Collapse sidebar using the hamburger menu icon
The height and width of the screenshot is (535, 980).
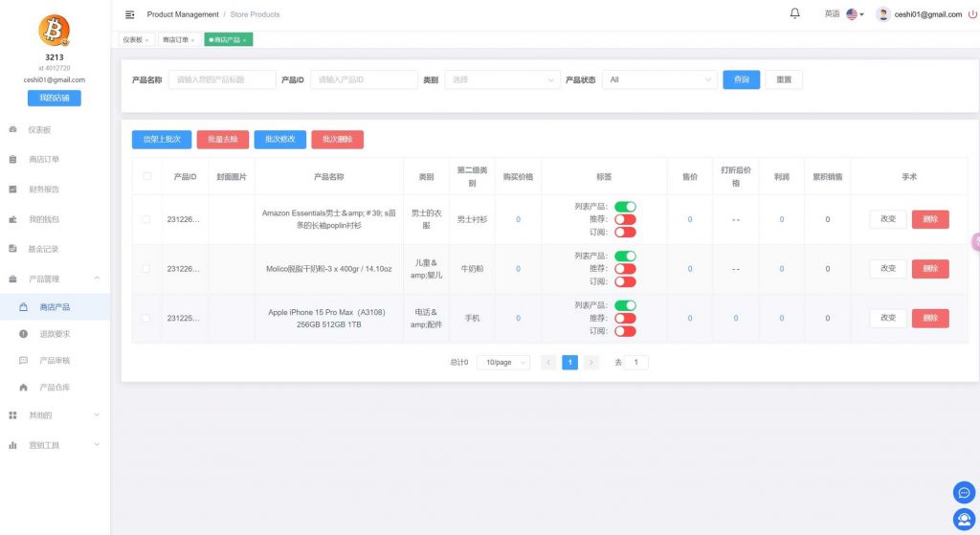coord(130,14)
